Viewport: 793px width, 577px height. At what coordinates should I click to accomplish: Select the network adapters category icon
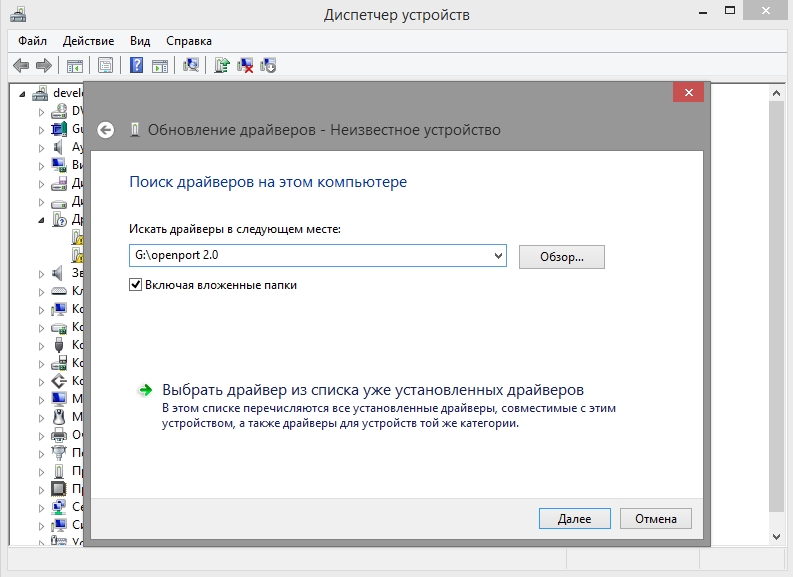59,507
